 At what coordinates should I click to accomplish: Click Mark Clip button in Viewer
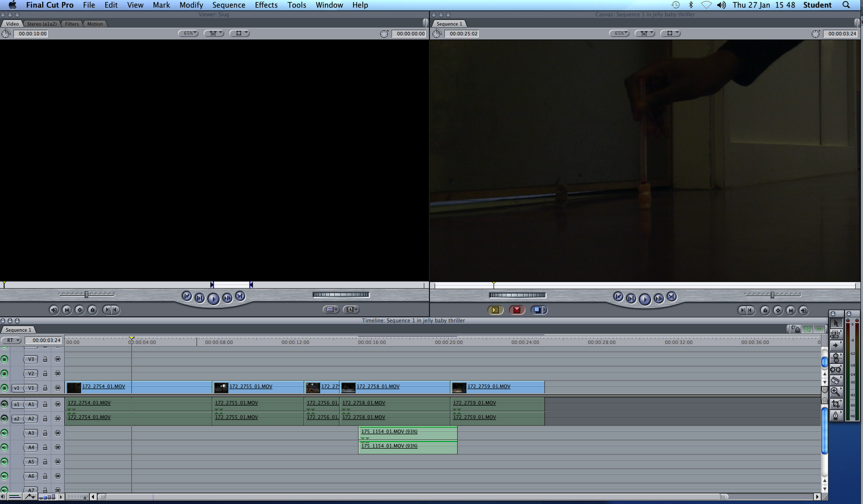[67, 310]
